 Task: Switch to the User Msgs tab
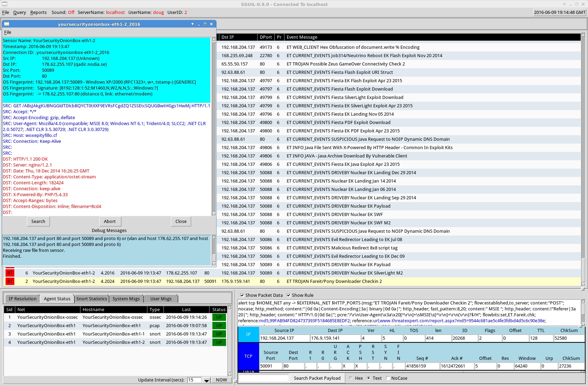[x=160, y=299]
